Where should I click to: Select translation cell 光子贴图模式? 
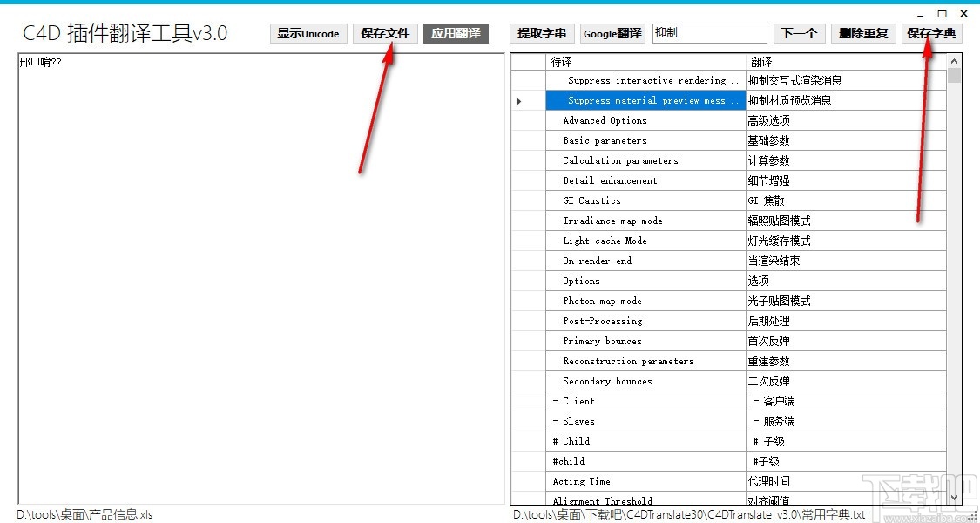click(846, 301)
